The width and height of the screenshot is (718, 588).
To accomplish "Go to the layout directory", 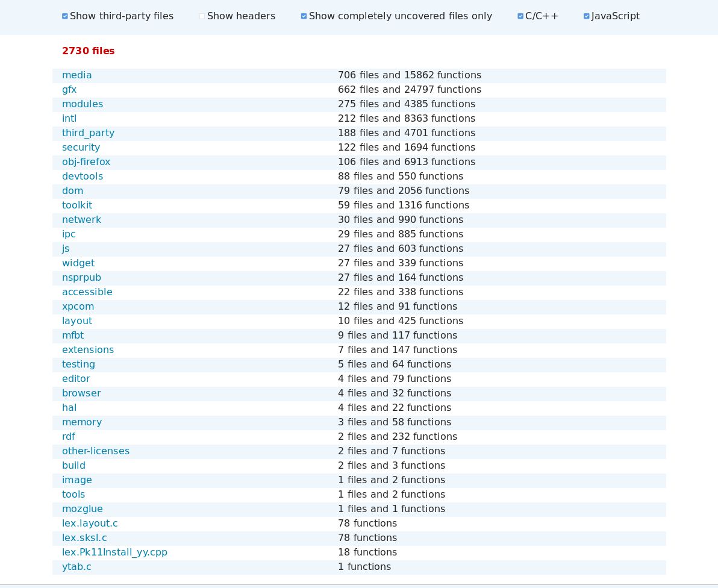I will coord(77,321).
